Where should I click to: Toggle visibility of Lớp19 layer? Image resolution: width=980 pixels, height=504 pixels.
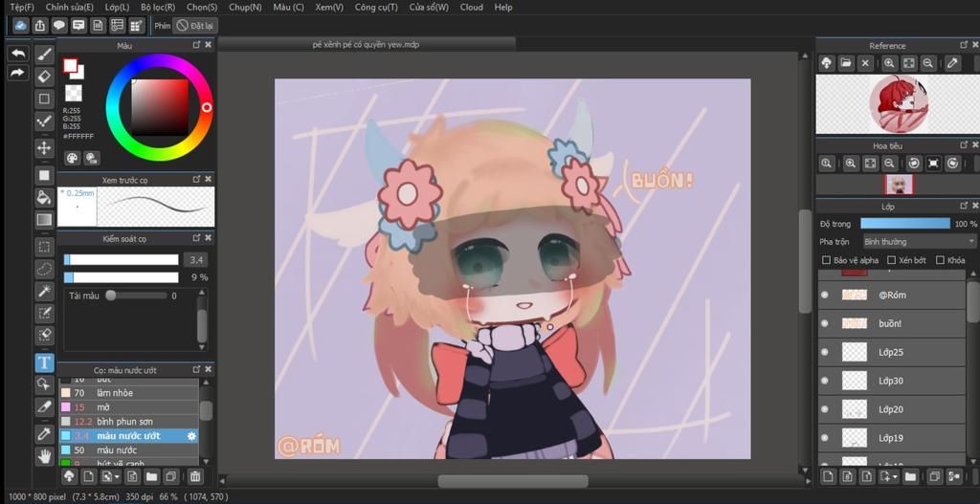824,438
